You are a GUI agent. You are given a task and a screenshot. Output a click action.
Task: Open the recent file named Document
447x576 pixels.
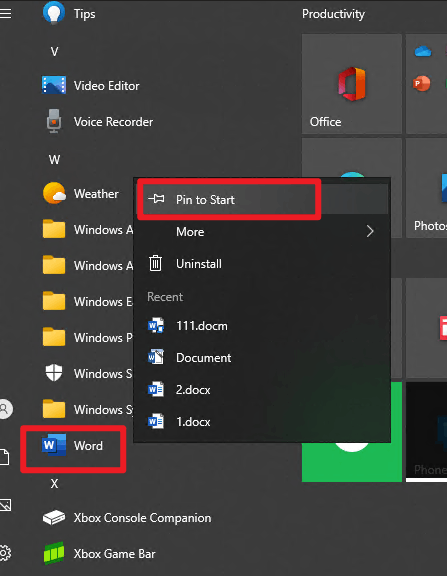click(x=261, y=358)
